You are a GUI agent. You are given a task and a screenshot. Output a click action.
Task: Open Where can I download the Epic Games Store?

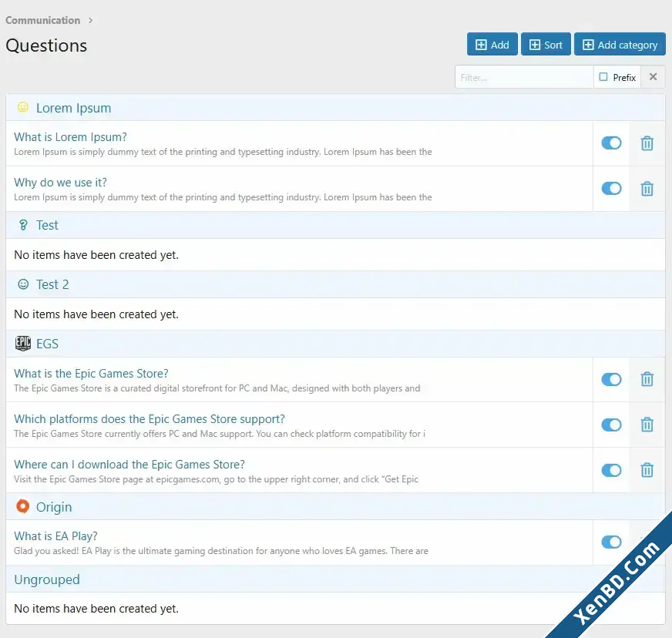[129, 465]
